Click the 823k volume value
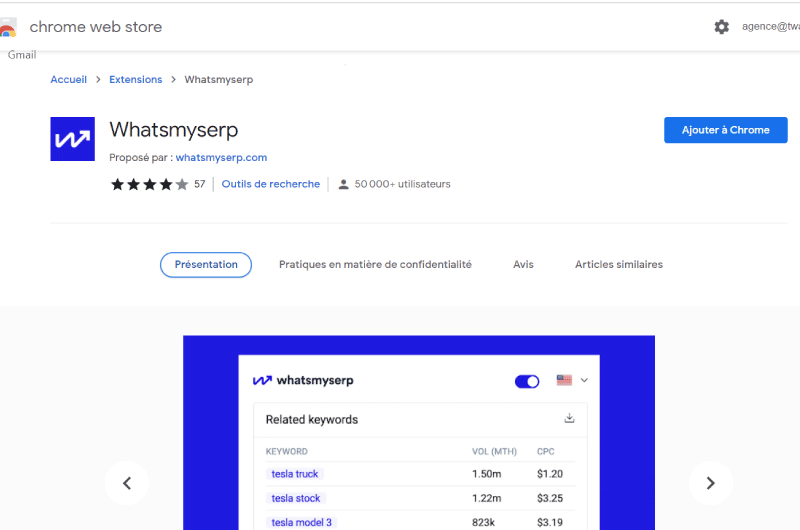Image resolution: width=800 pixels, height=530 pixels. tap(483, 522)
